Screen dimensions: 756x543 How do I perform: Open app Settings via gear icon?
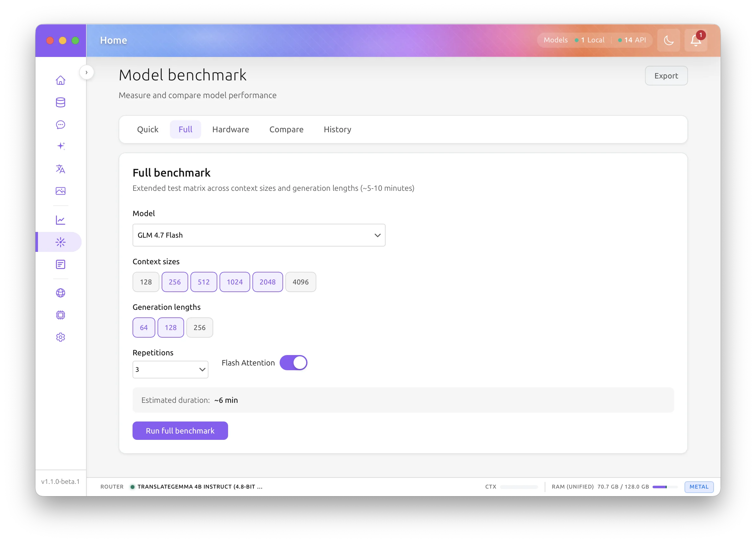point(60,337)
